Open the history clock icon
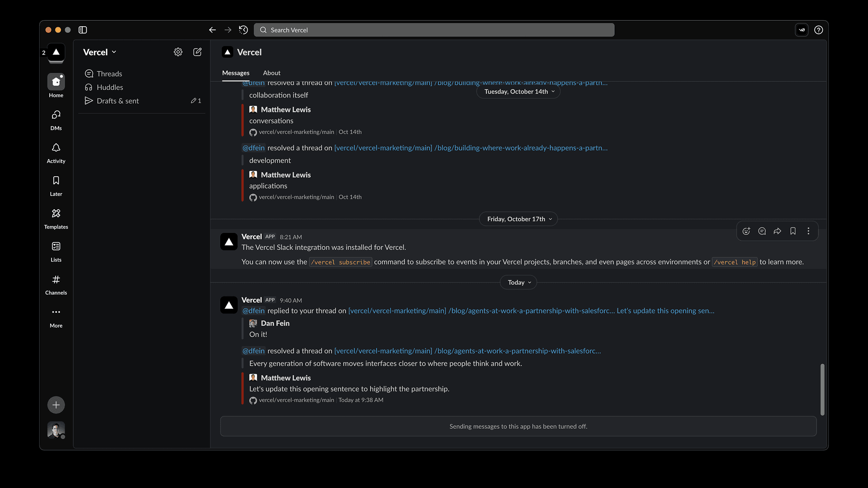 click(x=244, y=30)
